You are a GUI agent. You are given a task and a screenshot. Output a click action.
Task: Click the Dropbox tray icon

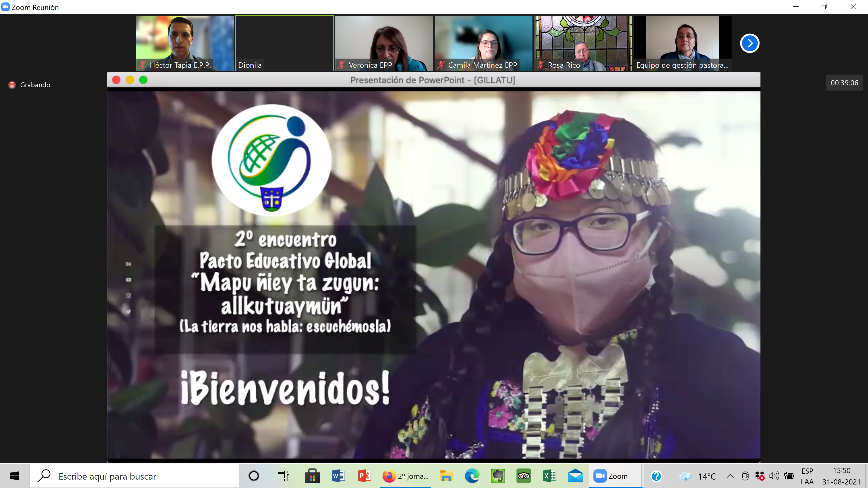[760, 476]
